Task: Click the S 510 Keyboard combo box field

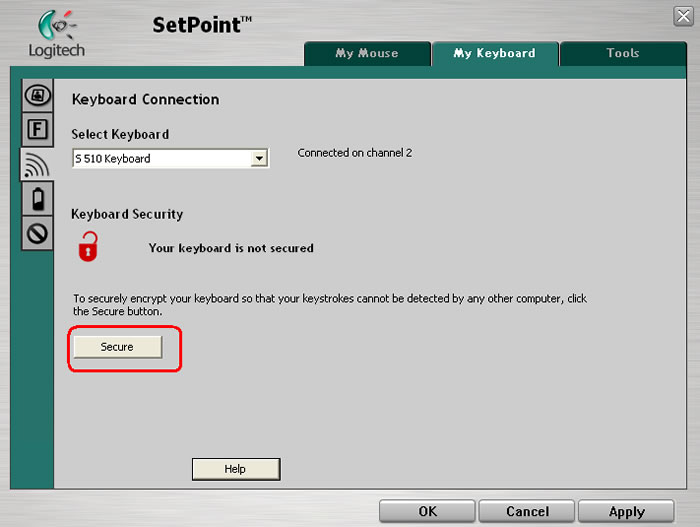Action: pos(170,158)
